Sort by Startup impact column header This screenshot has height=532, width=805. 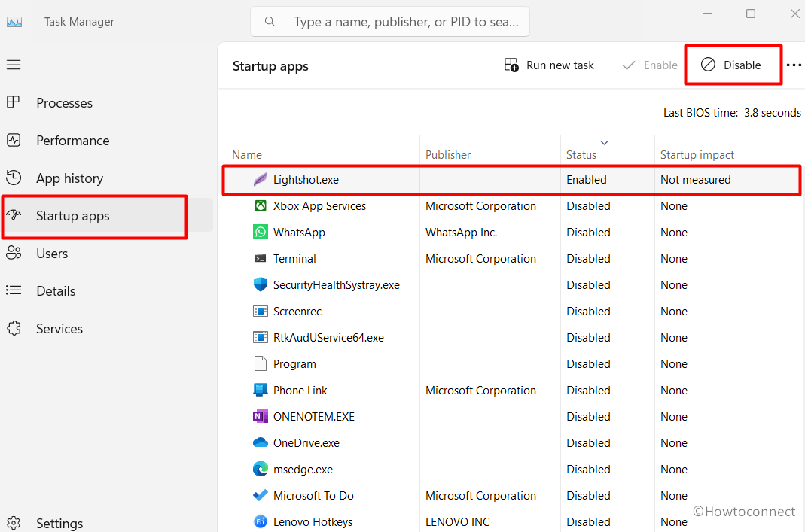[697, 155]
